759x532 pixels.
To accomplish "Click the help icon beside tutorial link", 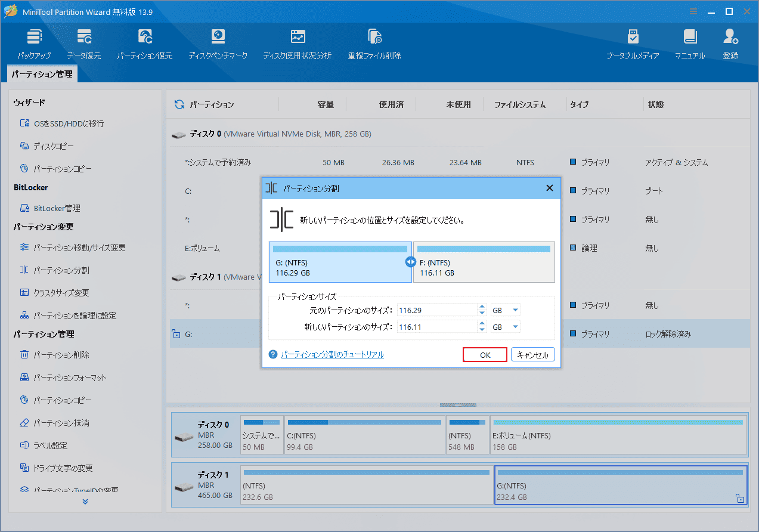I will pos(273,354).
